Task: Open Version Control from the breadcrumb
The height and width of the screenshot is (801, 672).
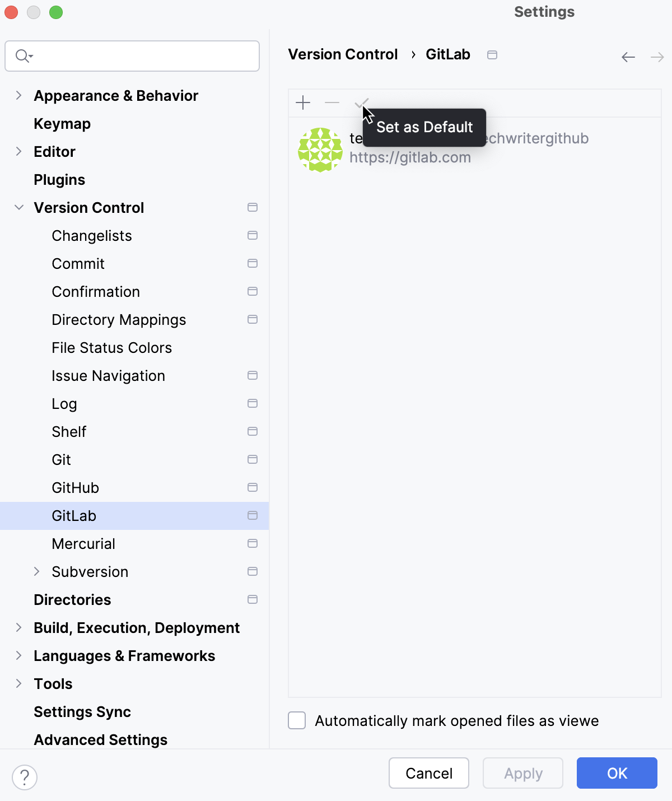Action: pyautogui.click(x=343, y=54)
